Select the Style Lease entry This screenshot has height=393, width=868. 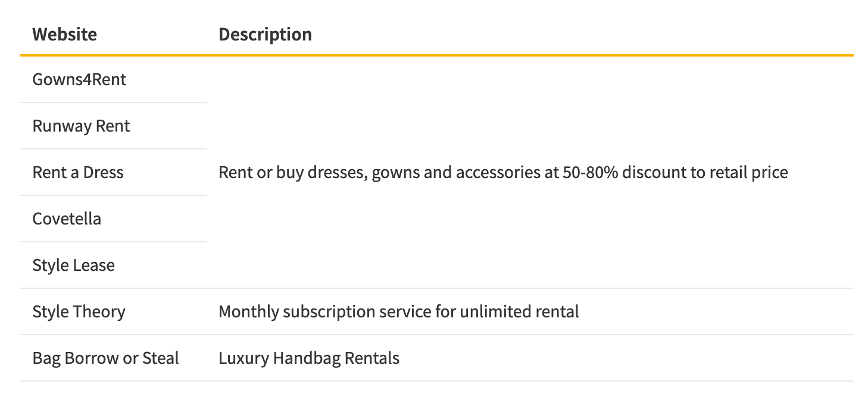tap(73, 266)
